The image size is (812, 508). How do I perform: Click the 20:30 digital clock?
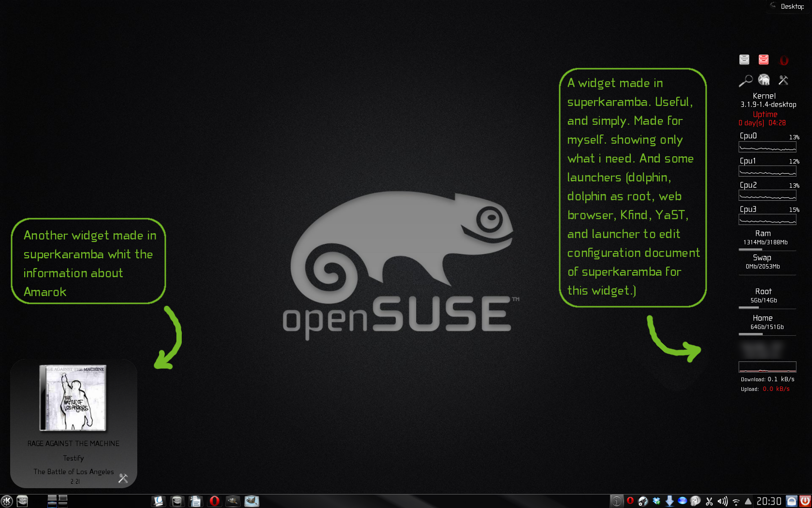click(x=768, y=501)
